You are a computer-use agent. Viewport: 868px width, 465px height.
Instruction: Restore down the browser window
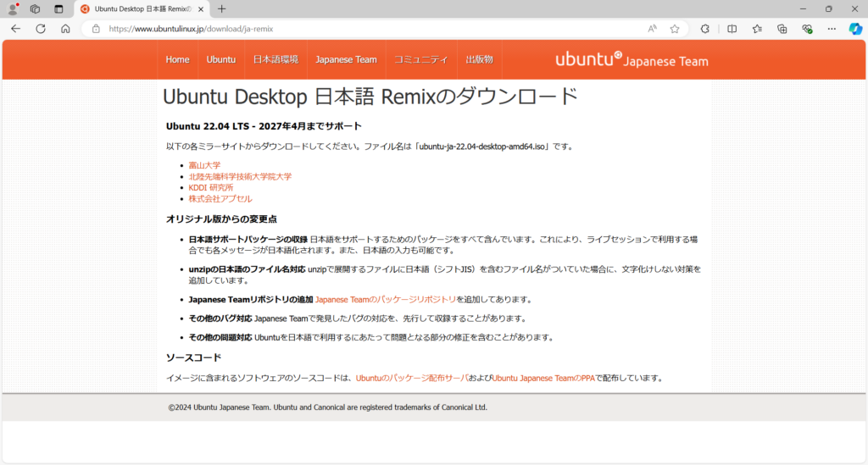tap(829, 8)
